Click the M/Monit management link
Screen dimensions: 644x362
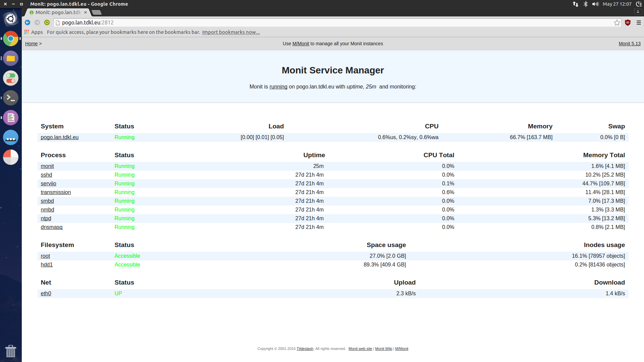(x=300, y=44)
